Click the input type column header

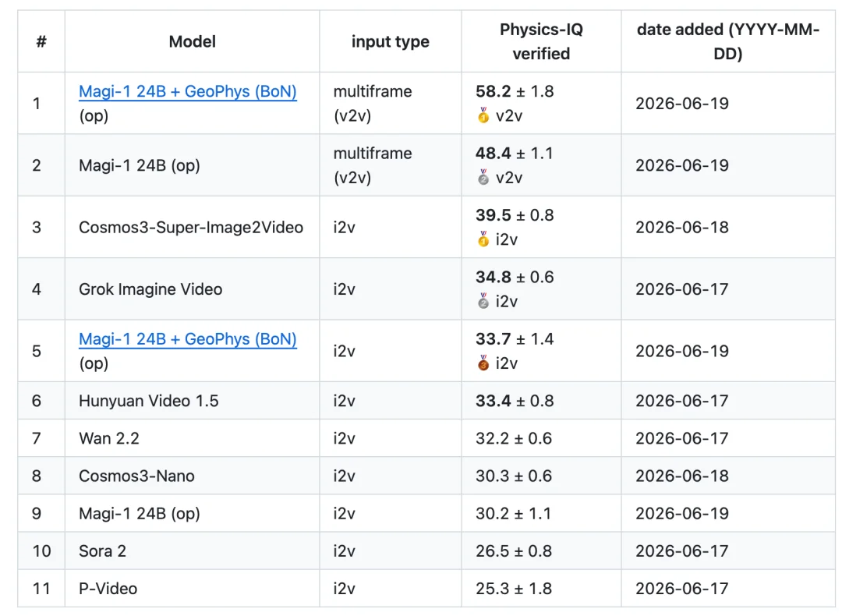(x=391, y=41)
